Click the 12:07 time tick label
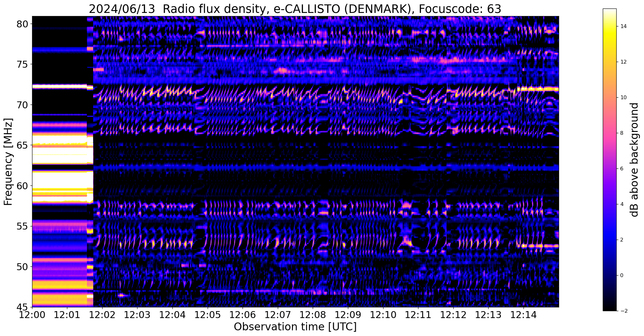This screenshot has height=336, width=644. 278,315
